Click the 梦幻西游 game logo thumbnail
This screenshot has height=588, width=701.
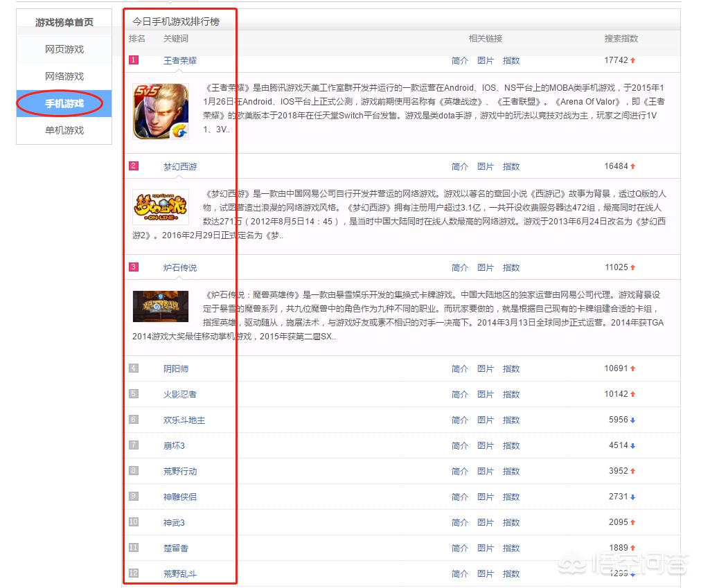click(161, 206)
